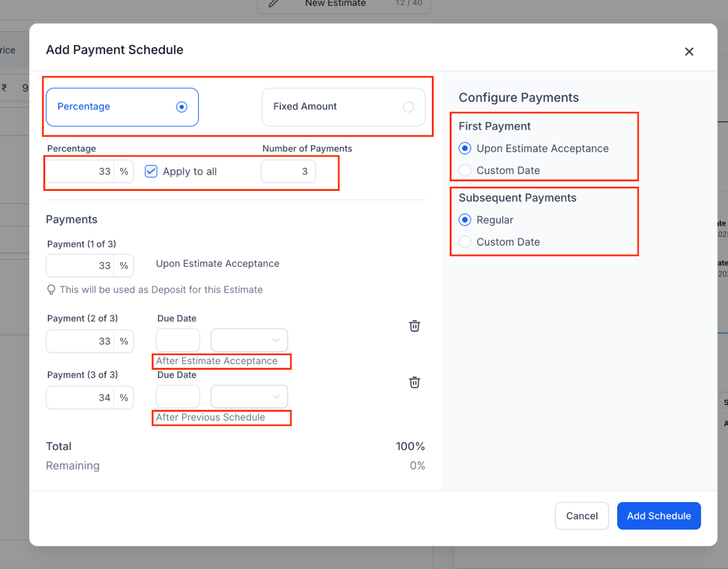Choose Regular for Subsequent Payments

pos(465,220)
